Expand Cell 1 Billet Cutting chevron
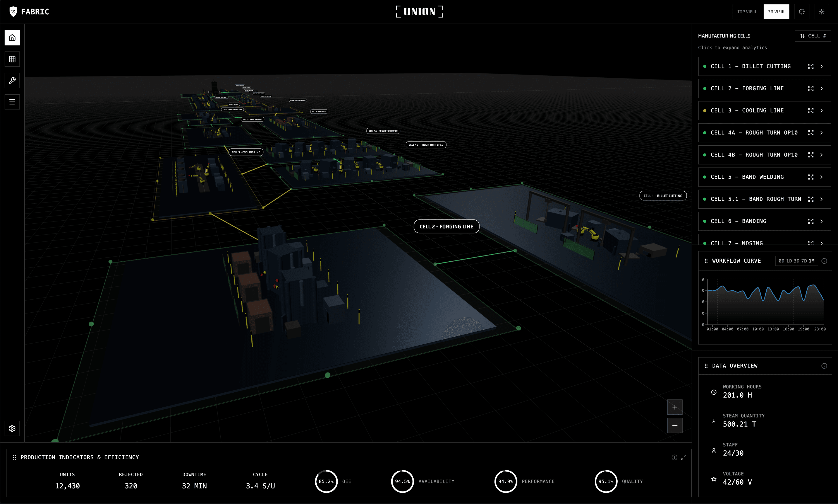838x504 pixels. tap(821, 66)
